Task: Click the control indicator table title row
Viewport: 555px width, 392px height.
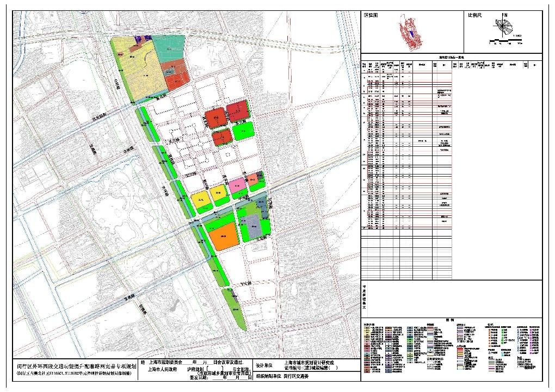Action: 452,57
